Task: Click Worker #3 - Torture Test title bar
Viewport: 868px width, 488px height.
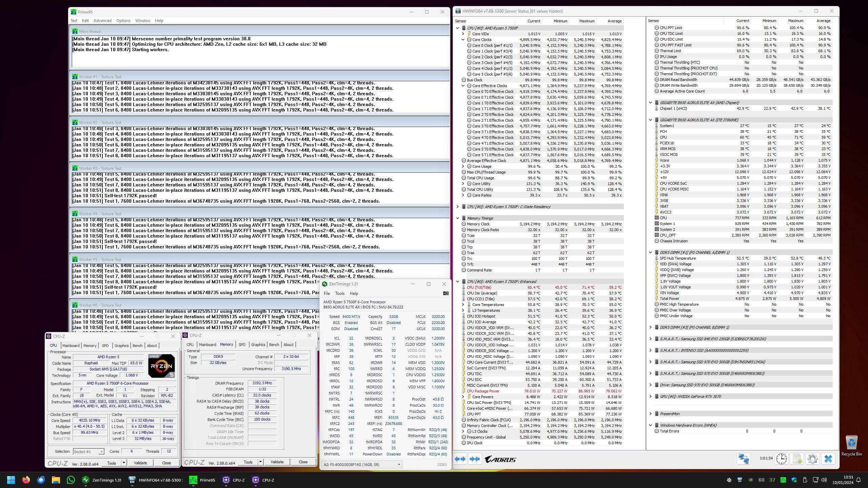Action: pyautogui.click(x=259, y=168)
